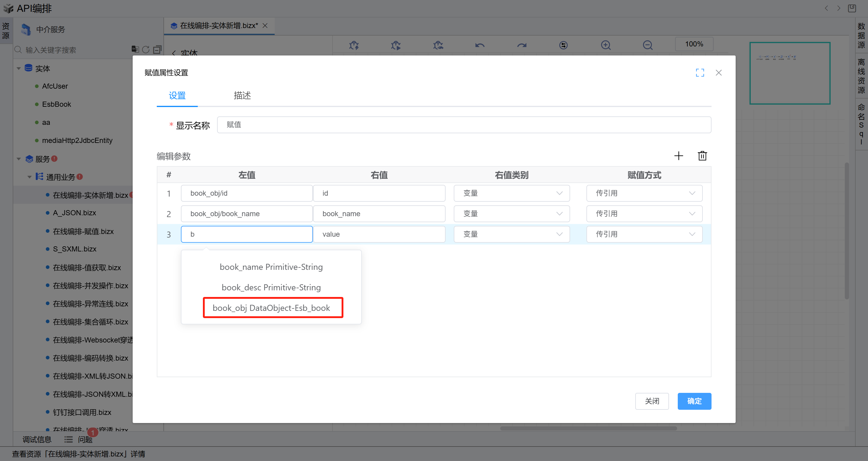The width and height of the screenshot is (868, 461).
Task: Click the plus icon to add parameter row
Action: [x=678, y=156]
